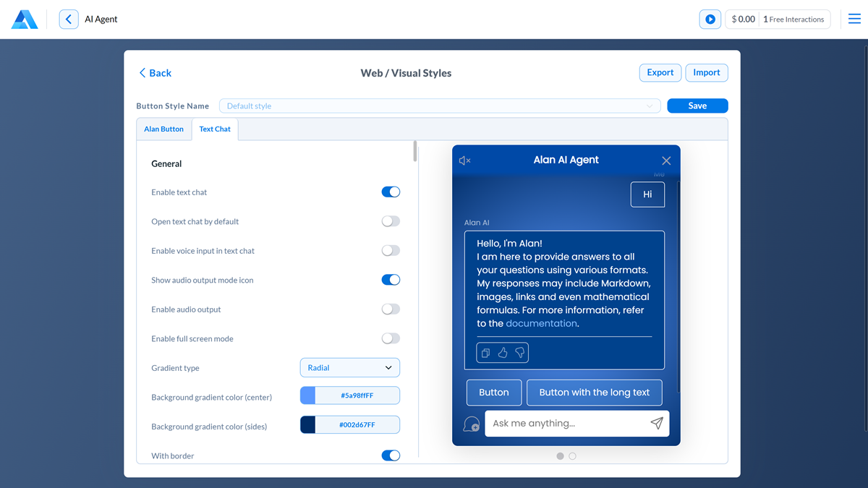Viewport: 868px width, 488px height.
Task: Click the Alan logo at top left
Action: pos(25,20)
